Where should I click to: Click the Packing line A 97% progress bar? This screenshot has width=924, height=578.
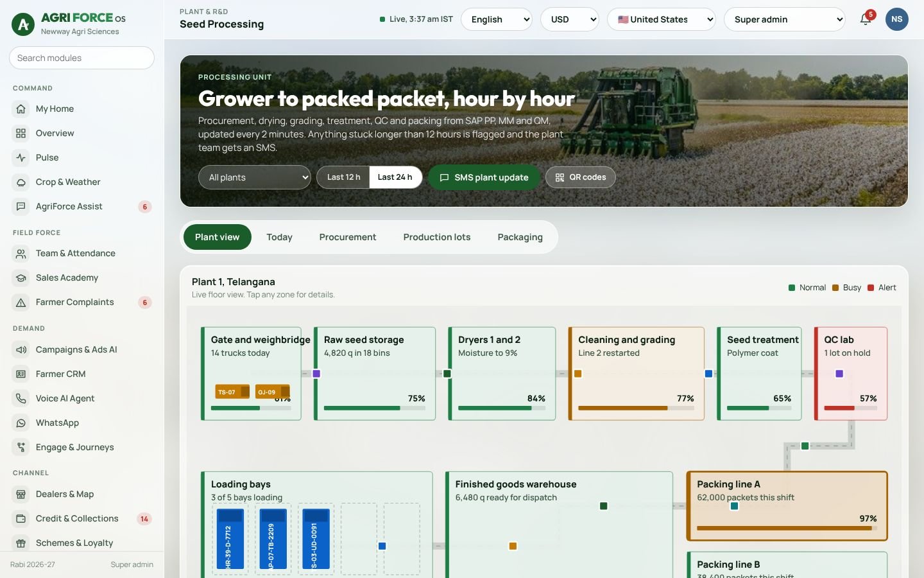point(787,528)
